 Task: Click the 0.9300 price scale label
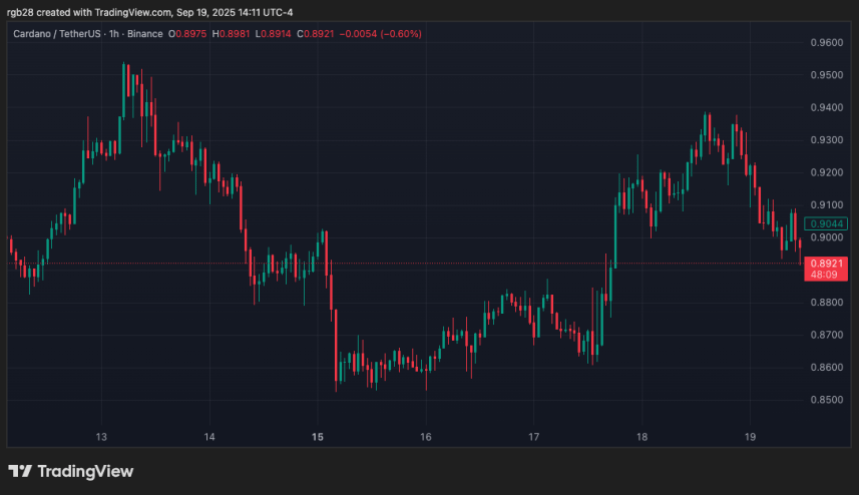[x=827, y=140]
